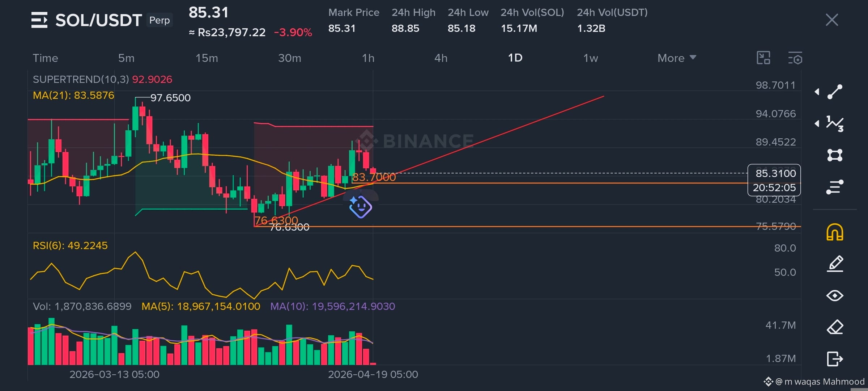Tap the 24h Vol(USDT) value 1.32B
868x391 pixels.
pos(591,28)
